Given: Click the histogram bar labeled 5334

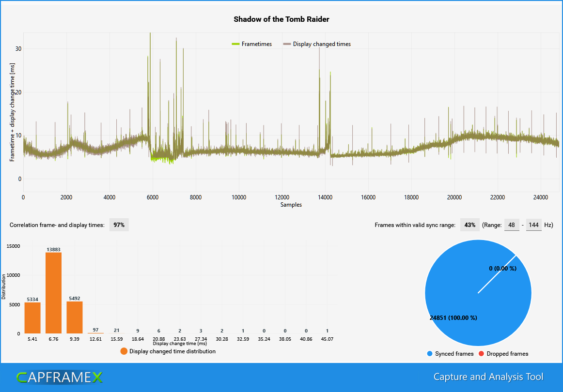Looking at the screenshot, I should 32,317.
